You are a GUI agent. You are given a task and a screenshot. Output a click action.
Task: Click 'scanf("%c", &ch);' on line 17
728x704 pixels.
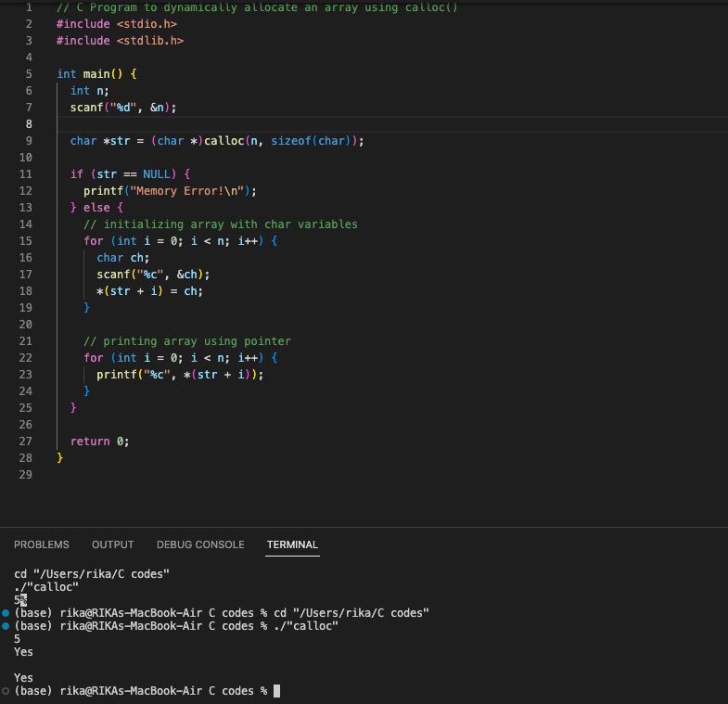pos(153,275)
